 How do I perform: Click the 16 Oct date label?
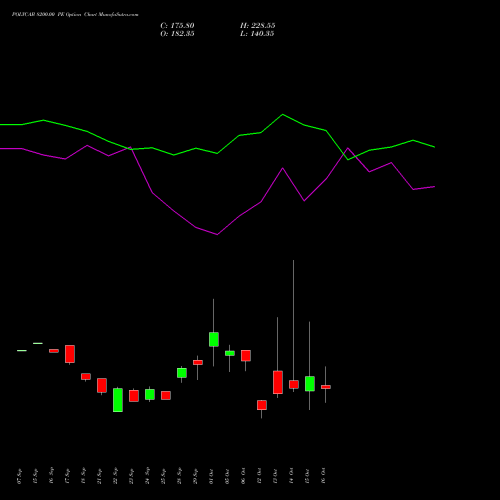pos(323,476)
